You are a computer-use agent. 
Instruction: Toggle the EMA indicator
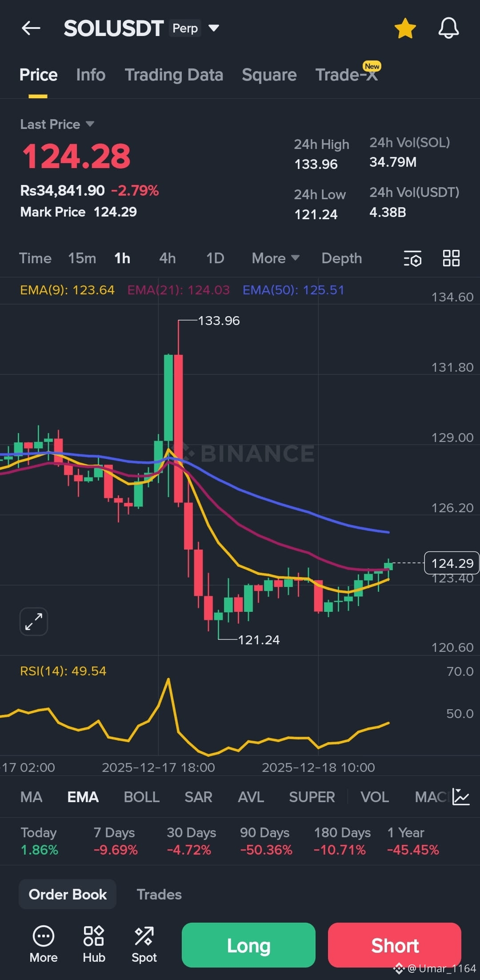[x=83, y=797]
